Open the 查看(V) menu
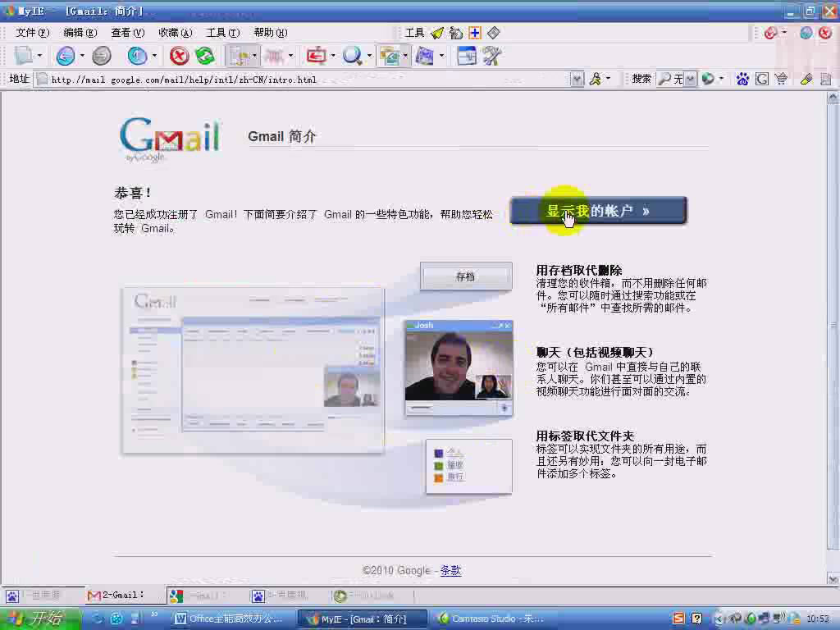 pos(127,33)
